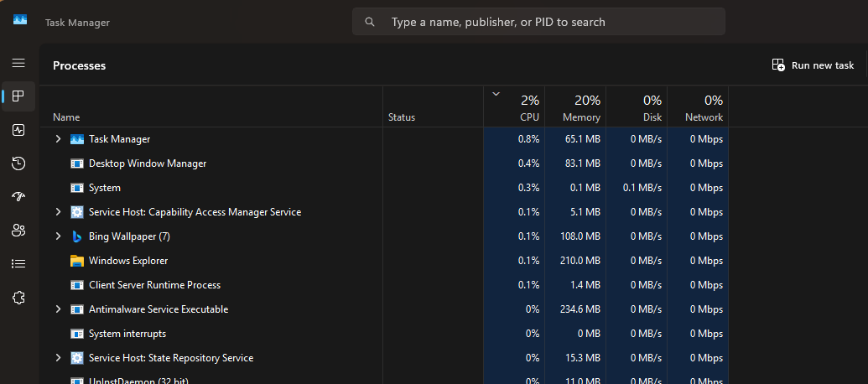Open the Users sidebar icon
The width and height of the screenshot is (868, 384).
point(18,231)
